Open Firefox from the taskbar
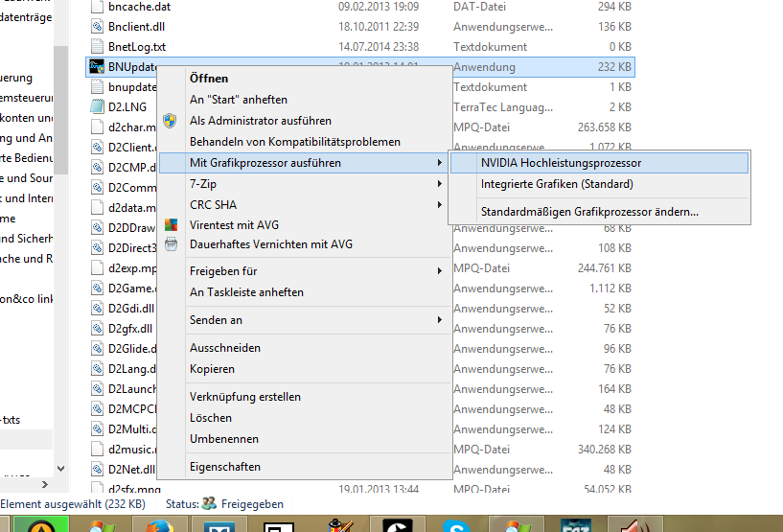Image resolution: width=783 pixels, height=532 pixels. coord(160,525)
